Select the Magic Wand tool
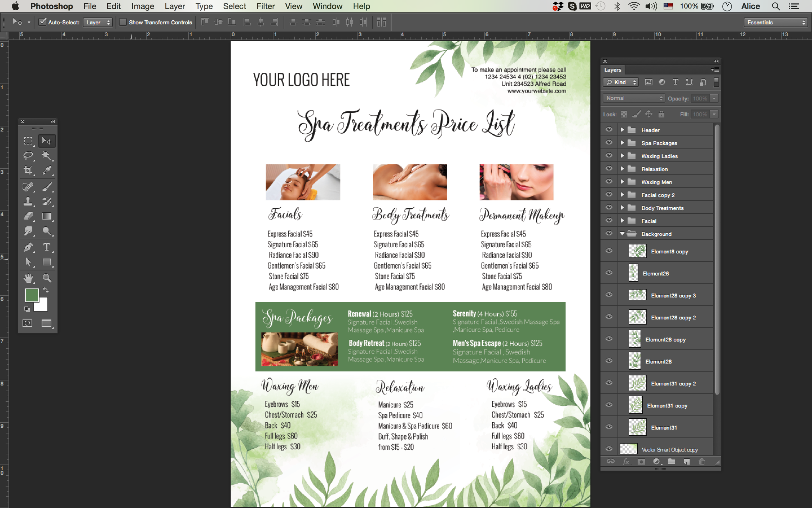The image size is (812, 508). click(47, 156)
